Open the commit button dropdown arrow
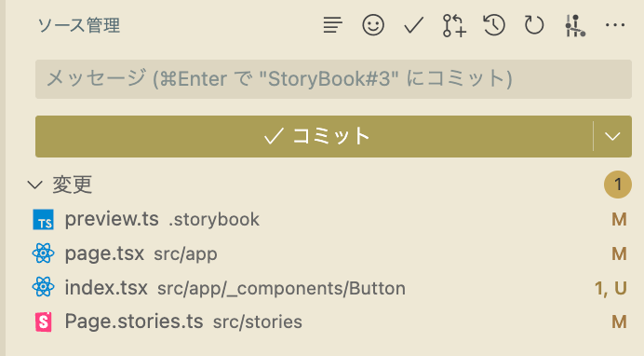This screenshot has height=356, width=644. (612, 136)
